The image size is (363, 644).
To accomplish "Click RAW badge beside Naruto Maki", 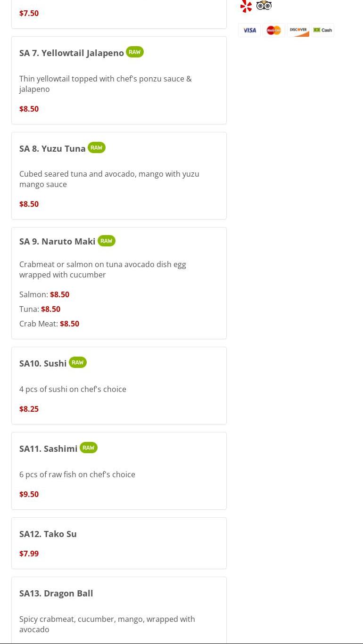I will 107,241.
